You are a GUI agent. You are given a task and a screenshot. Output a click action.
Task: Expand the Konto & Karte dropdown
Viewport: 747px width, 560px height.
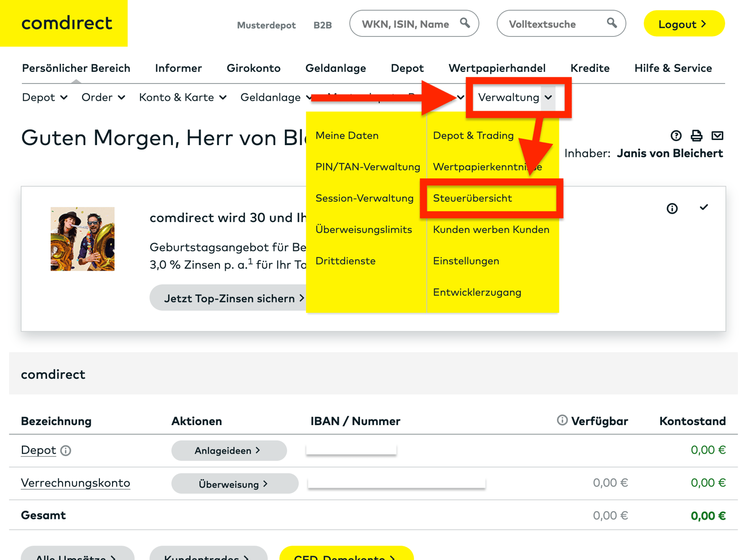[x=182, y=98]
